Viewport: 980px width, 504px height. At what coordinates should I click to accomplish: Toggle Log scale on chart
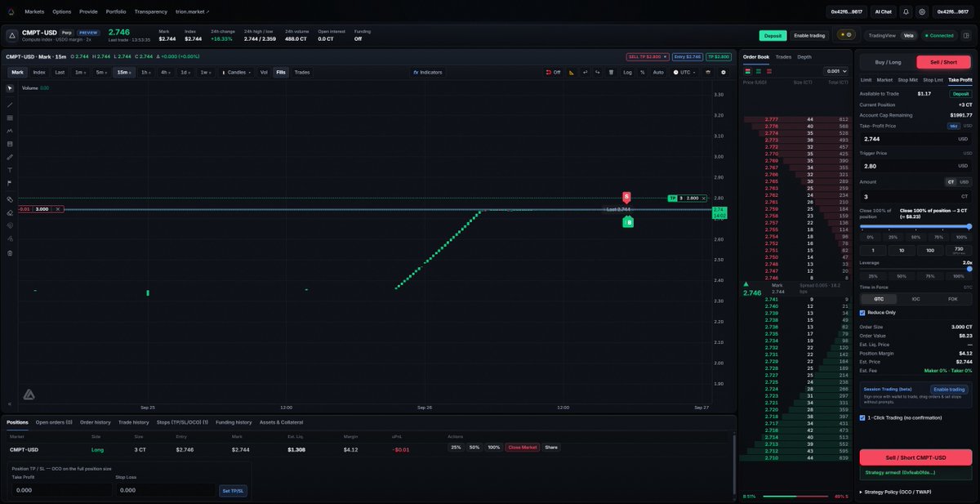(627, 72)
